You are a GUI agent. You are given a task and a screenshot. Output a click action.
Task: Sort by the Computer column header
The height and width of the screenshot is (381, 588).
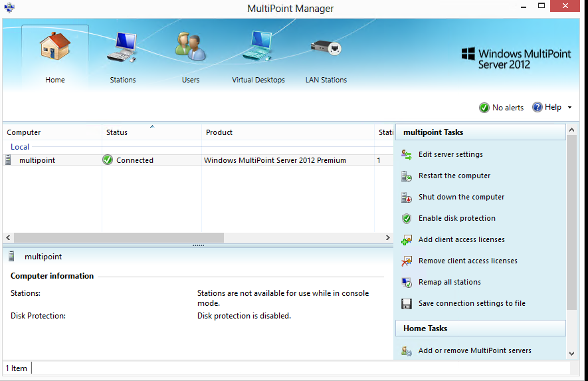[52, 132]
